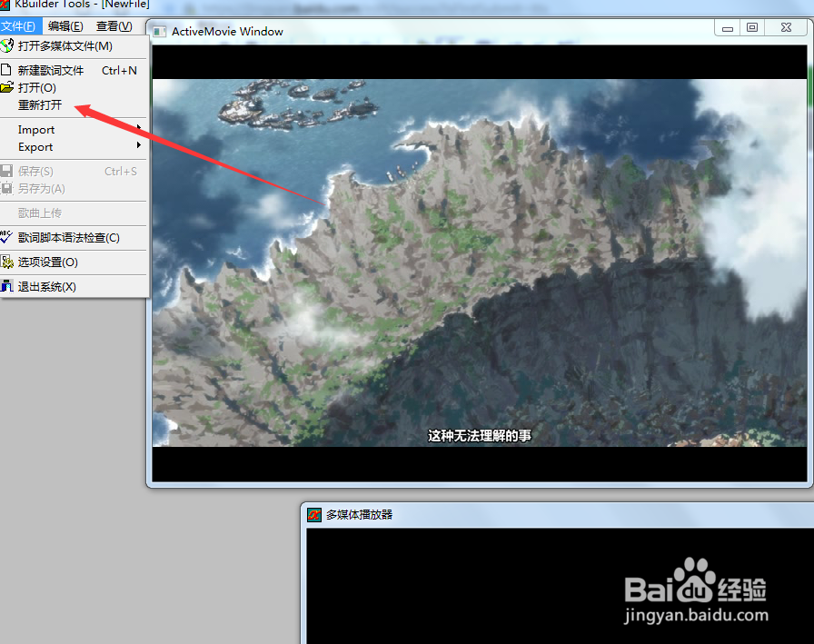
Task: Click the save floppy disk icon
Action: point(6,172)
